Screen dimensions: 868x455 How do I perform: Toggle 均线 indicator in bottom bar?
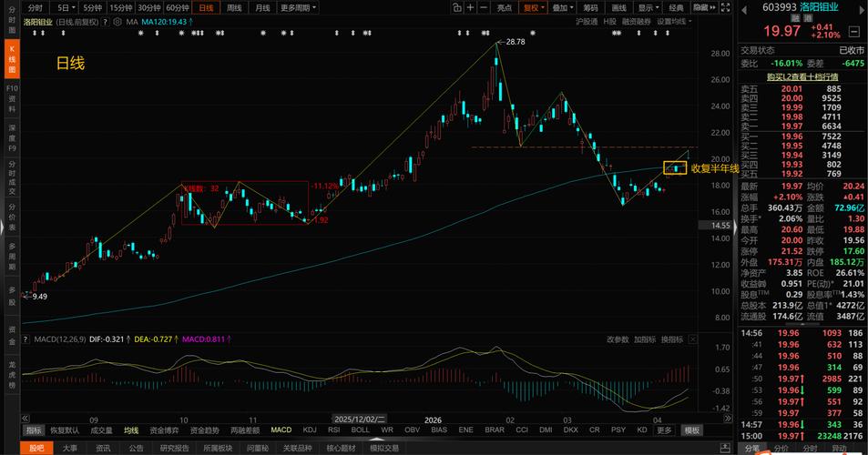(131, 430)
